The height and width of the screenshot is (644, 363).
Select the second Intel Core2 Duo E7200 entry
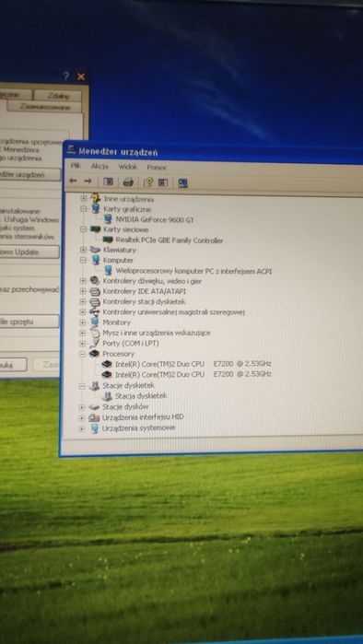pyautogui.click(x=193, y=375)
